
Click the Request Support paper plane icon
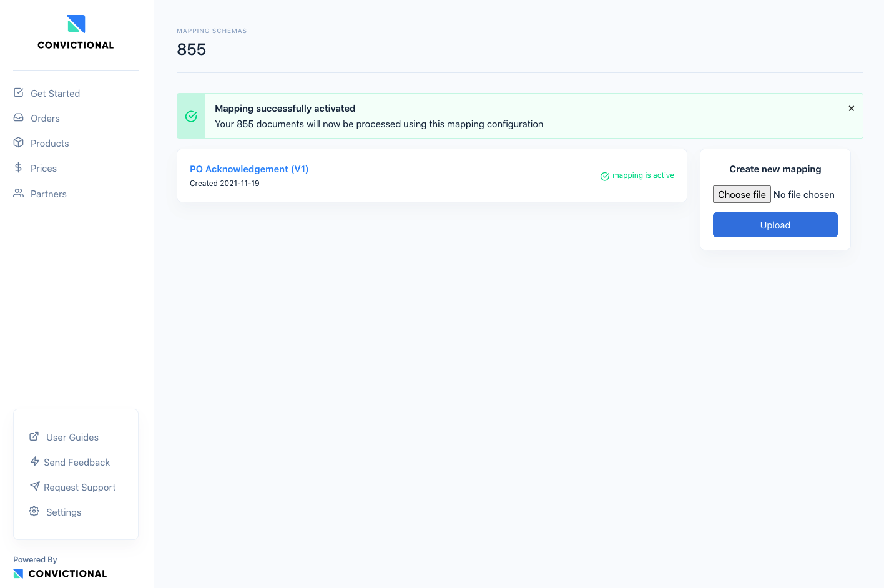(x=35, y=486)
